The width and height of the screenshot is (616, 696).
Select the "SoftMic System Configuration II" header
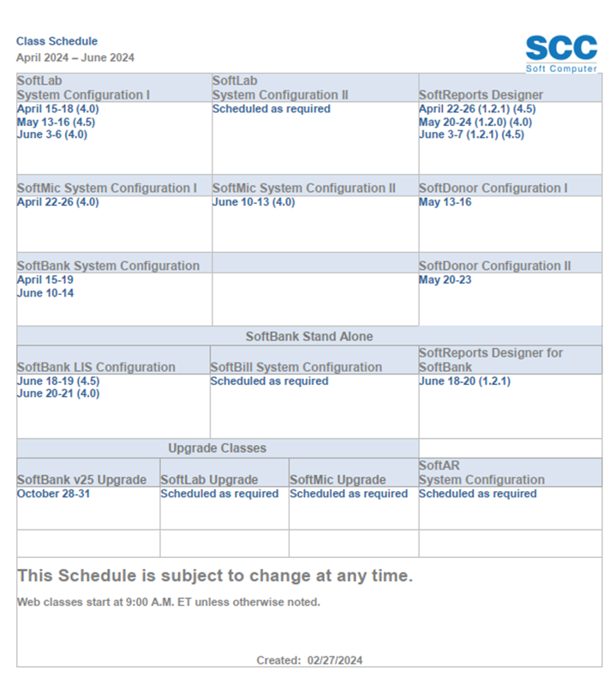304,189
